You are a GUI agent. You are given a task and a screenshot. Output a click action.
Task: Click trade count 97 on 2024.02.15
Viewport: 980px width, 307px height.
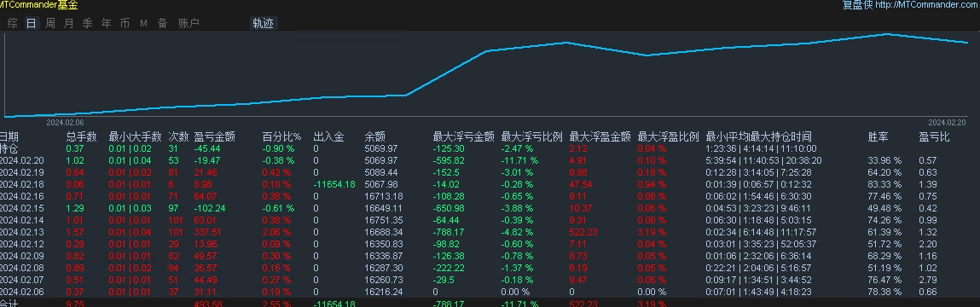[174, 208]
